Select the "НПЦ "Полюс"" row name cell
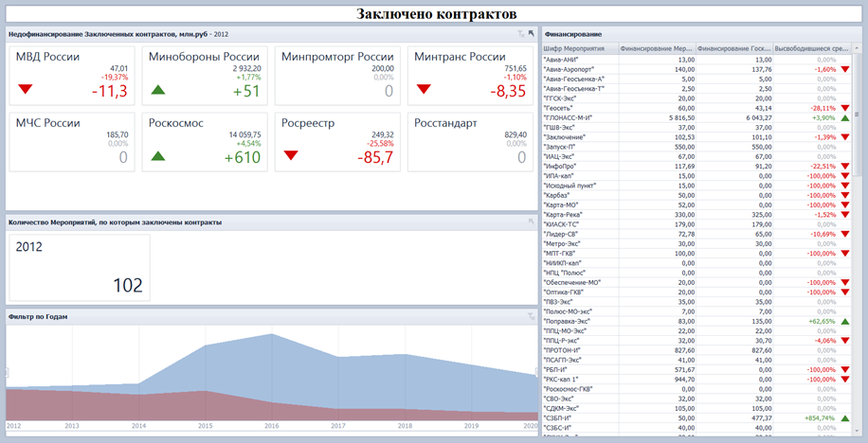Screen dimensions: 868x443 tap(580, 273)
